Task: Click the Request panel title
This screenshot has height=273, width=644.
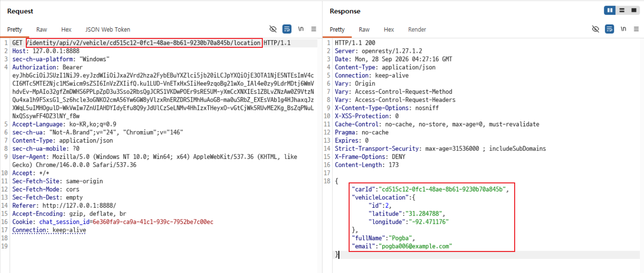Action: coord(20,11)
